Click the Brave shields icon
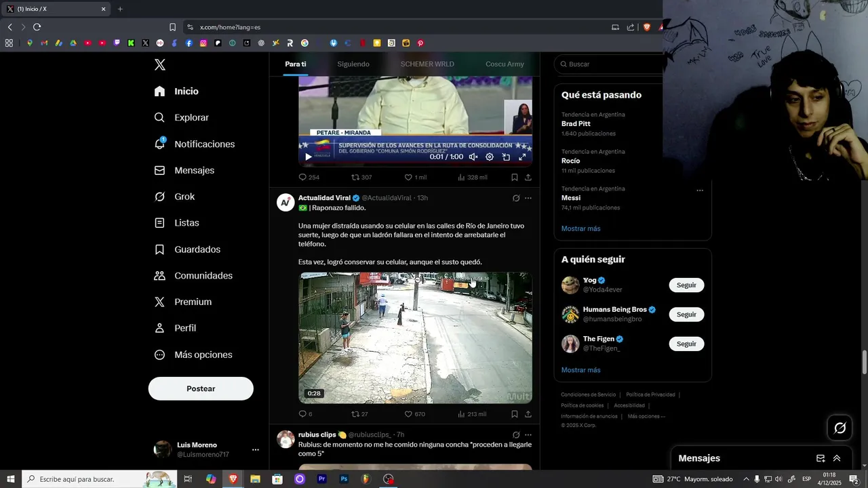868x488 pixels. tap(646, 27)
